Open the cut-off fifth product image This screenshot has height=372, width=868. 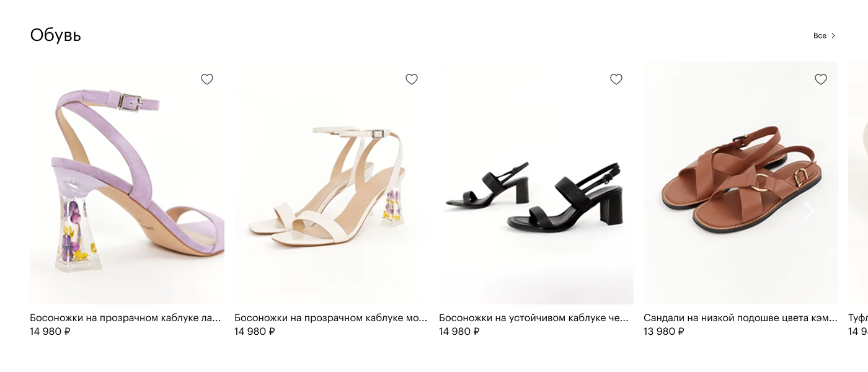pyautogui.click(x=858, y=183)
